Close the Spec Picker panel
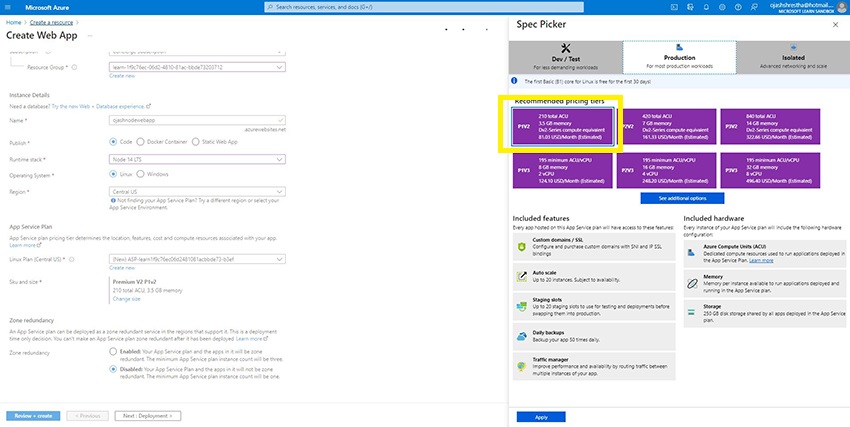The width and height of the screenshot is (850, 427). (x=835, y=25)
